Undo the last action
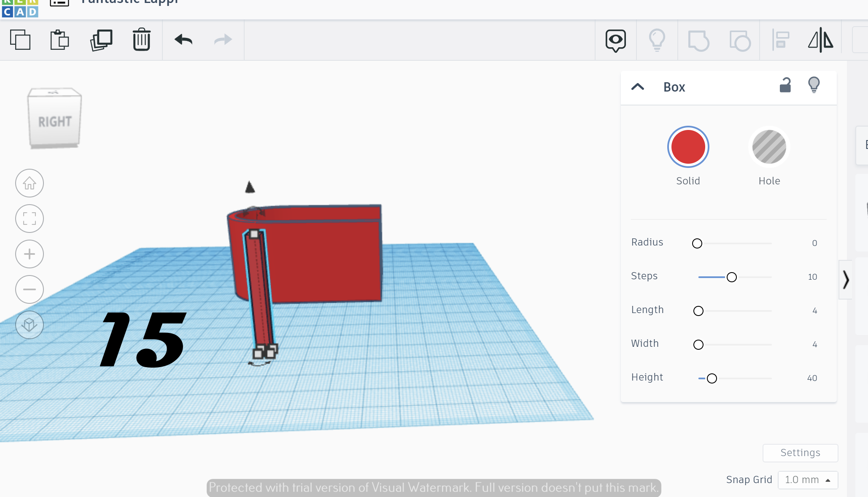This screenshot has width=868, height=497. tap(183, 40)
